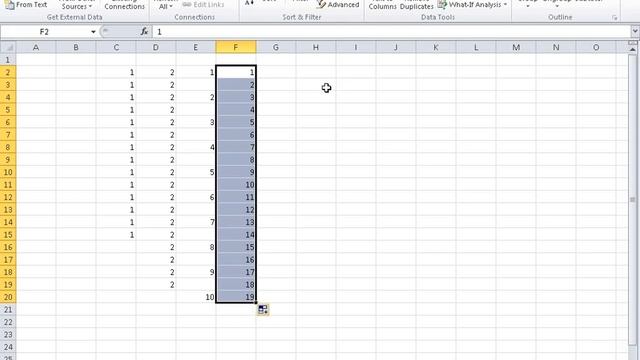Select row 10 header

pyautogui.click(x=8, y=172)
